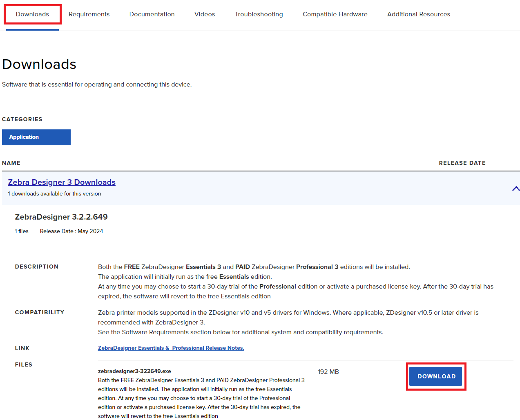Click the Application category filter

coord(36,137)
